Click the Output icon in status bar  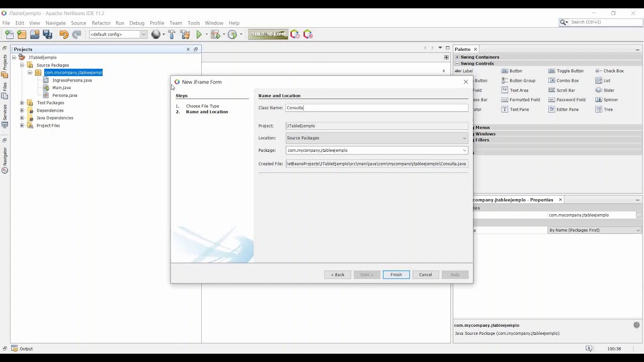point(14,348)
